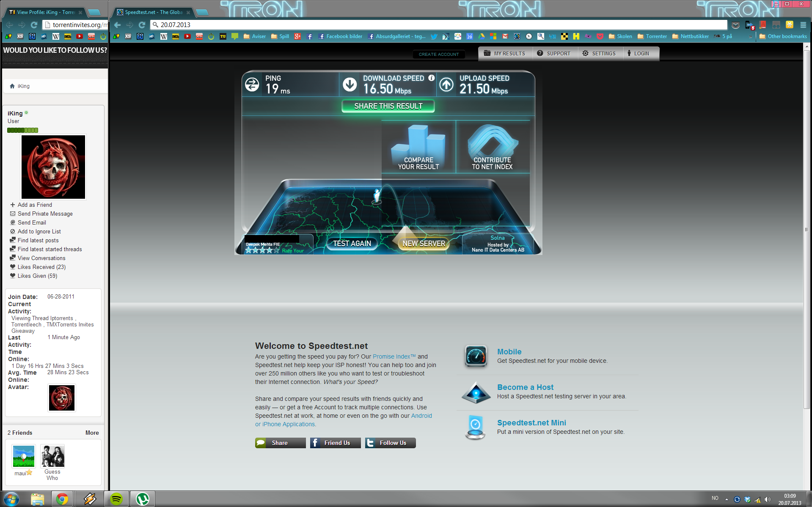Click the yellow asterisk extension icon

click(x=790, y=25)
